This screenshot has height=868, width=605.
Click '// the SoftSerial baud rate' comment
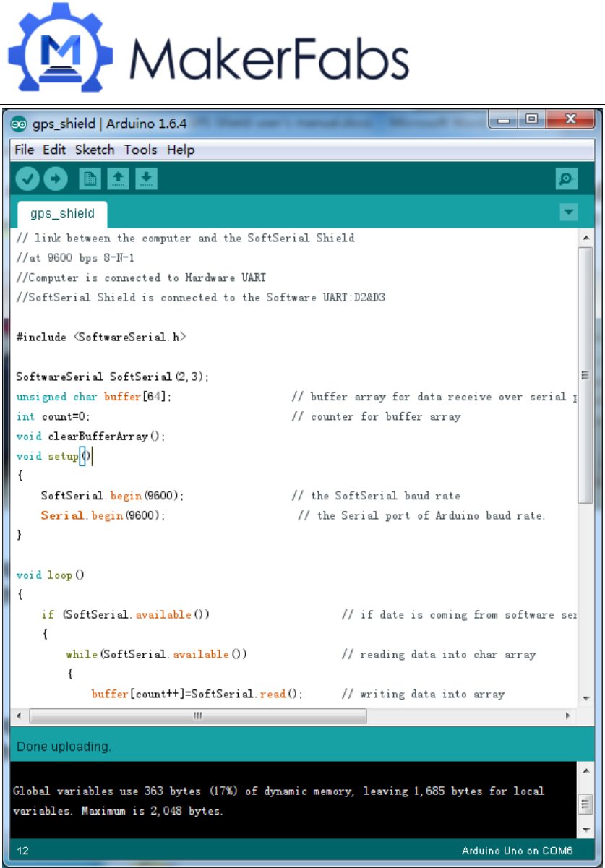pos(376,496)
